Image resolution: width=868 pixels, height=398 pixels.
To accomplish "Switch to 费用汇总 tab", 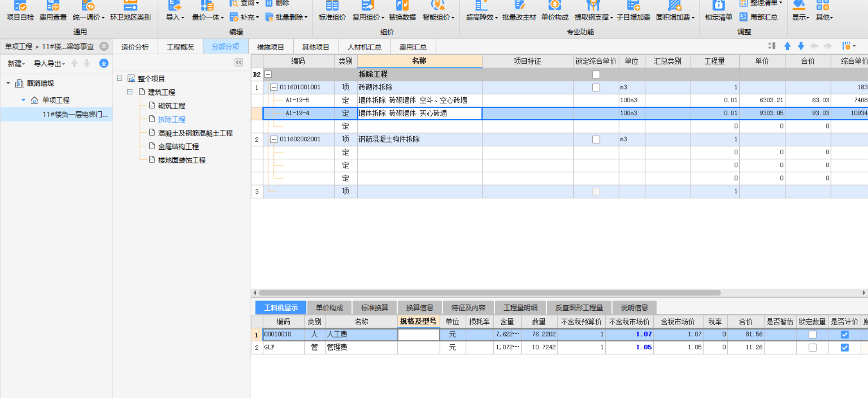I will tap(413, 47).
